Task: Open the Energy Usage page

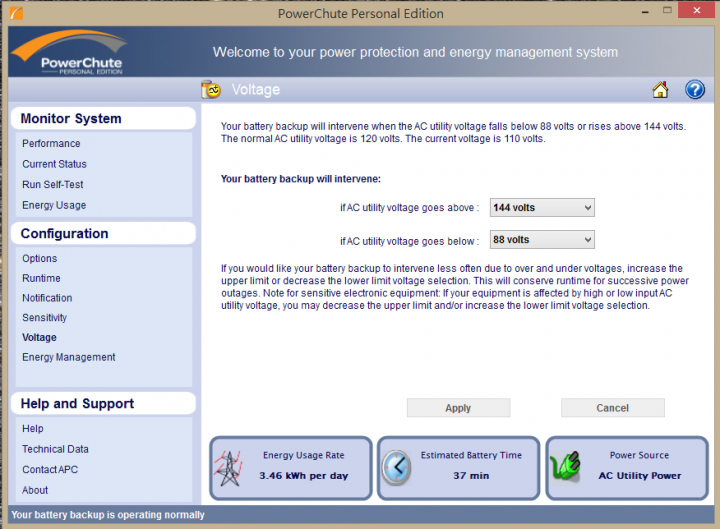Action: [x=54, y=205]
